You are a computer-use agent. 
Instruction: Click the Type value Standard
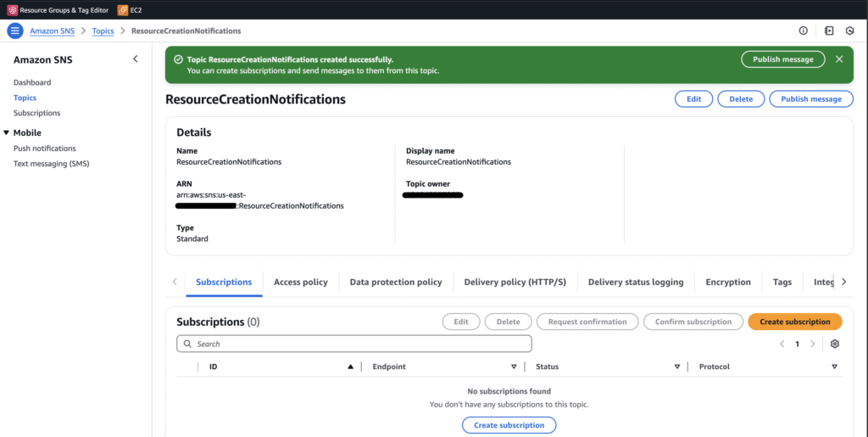tap(192, 238)
